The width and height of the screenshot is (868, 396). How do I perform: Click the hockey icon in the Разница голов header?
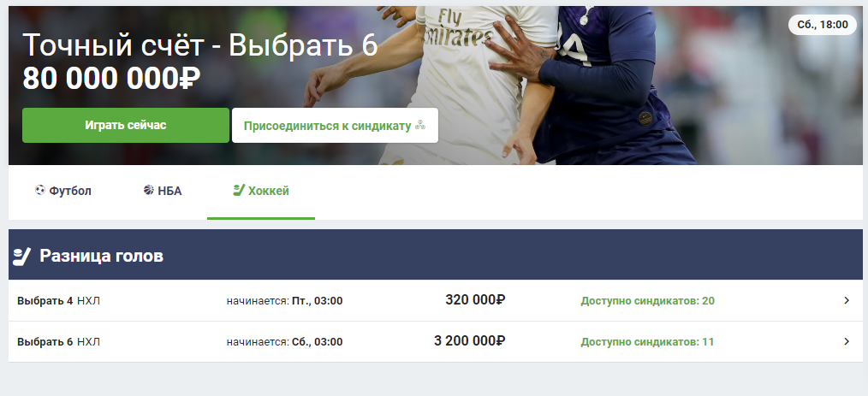(21, 256)
